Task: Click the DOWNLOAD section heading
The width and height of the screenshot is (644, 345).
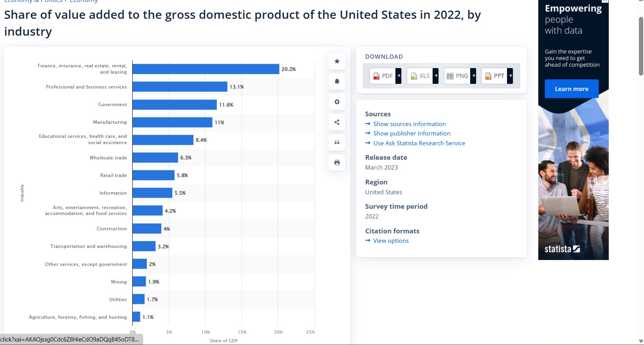Action: [384, 57]
